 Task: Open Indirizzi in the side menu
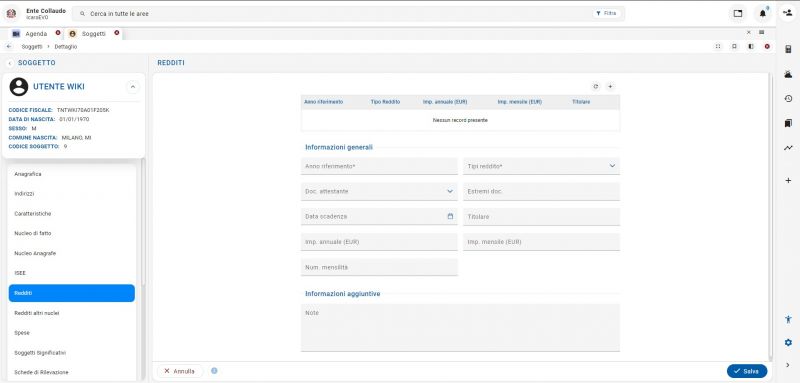(72, 194)
